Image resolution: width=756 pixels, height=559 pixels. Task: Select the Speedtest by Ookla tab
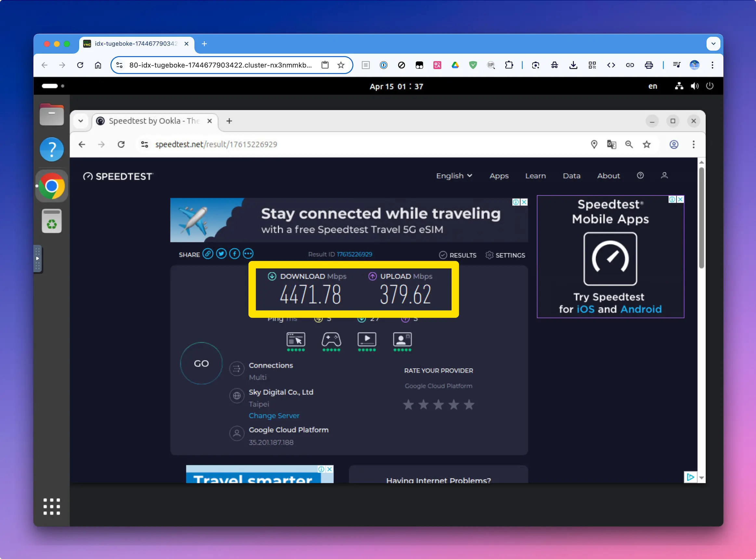(154, 121)
